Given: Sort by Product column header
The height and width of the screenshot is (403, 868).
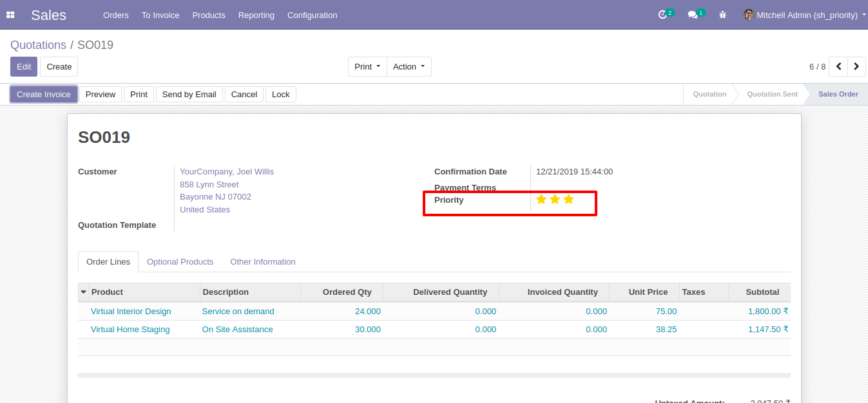Looking at the screenshot, I should 144,292.
